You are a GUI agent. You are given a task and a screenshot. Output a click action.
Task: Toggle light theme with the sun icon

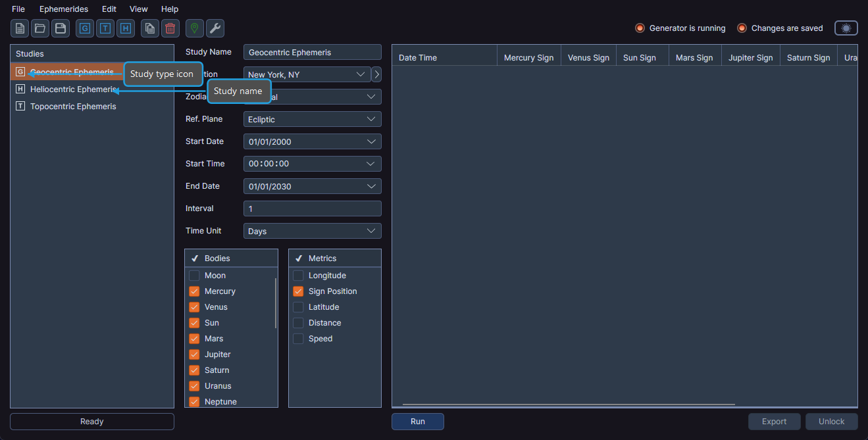[x=846, y=28]
